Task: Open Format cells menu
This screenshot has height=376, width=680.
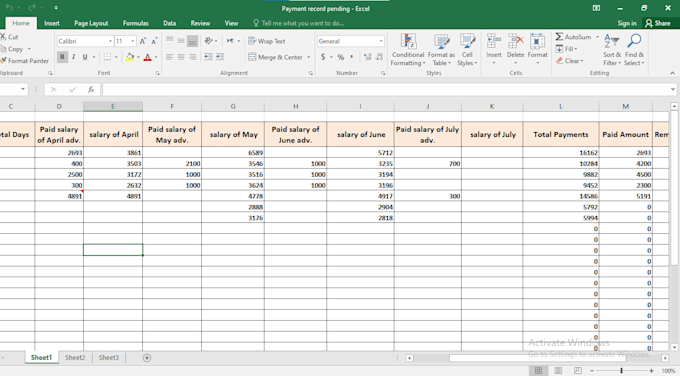Action: 537,50
